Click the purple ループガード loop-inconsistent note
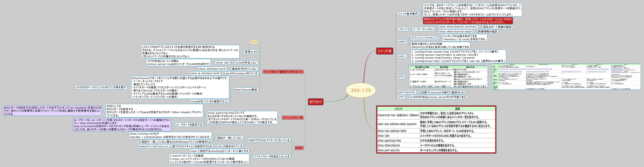The height and width of the screenshot is (167, 644). (x=122, y=125)
